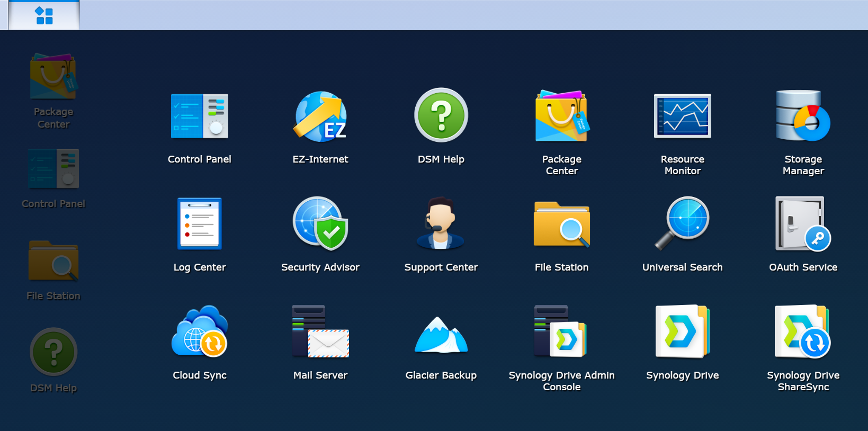Viewport: 868px width, 431px height.
Task: Launch Mail Server
Action: click(x=320, y=331)
